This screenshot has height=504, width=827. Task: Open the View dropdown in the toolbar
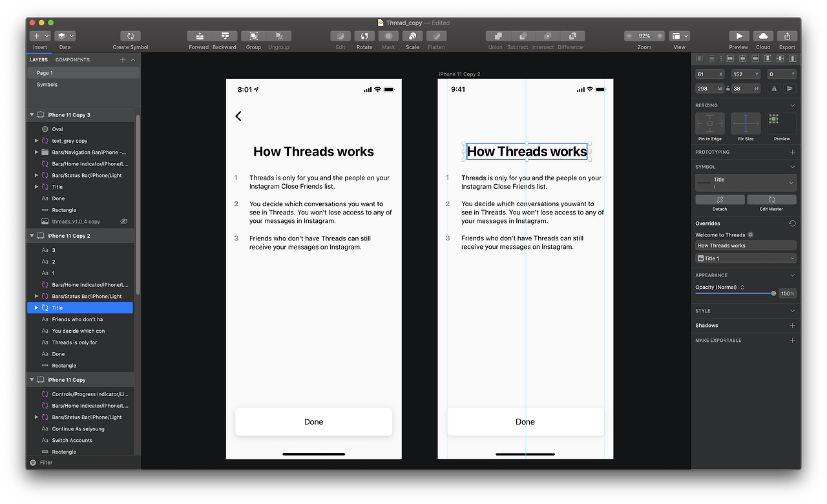click(x=680, y=36)
